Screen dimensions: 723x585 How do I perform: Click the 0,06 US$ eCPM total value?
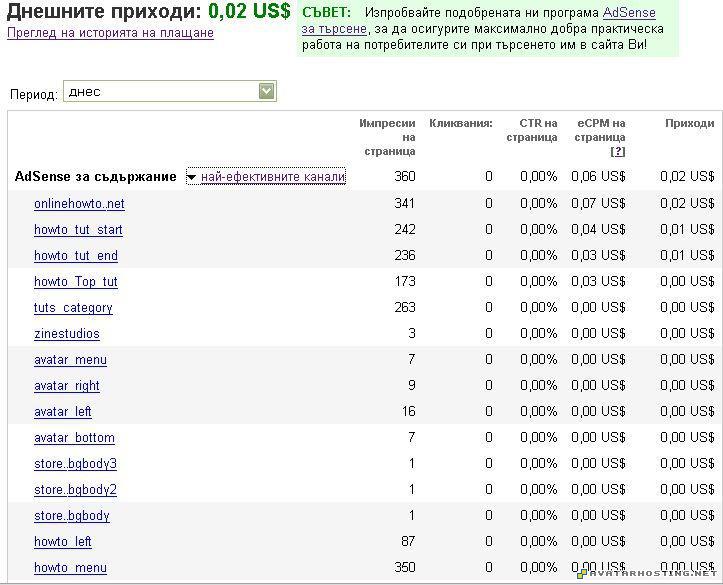click(598, 177)
